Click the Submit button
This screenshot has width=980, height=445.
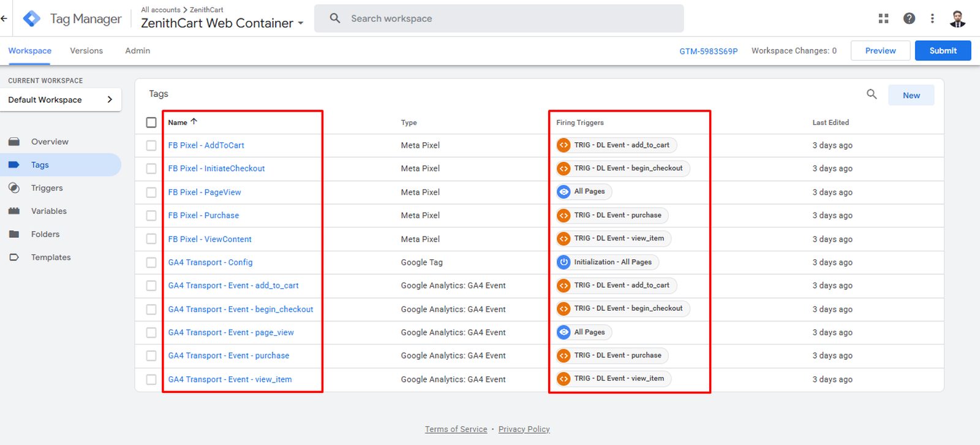tap(943, 51)
